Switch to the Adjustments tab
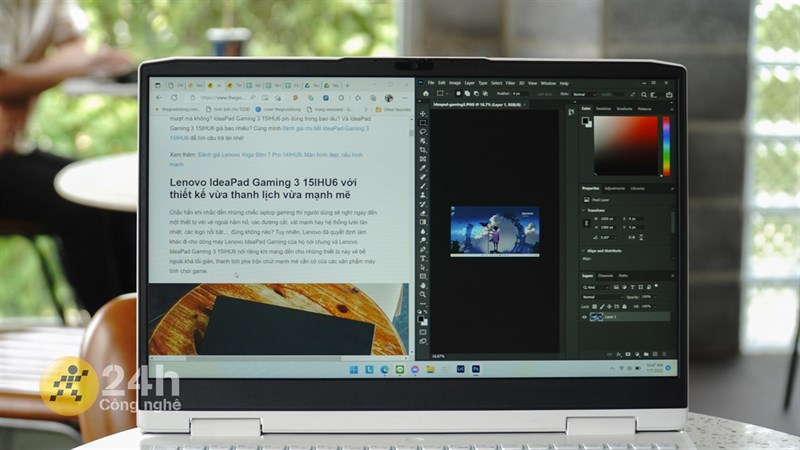This screenshot has width=800, height=450. [614, 188]
